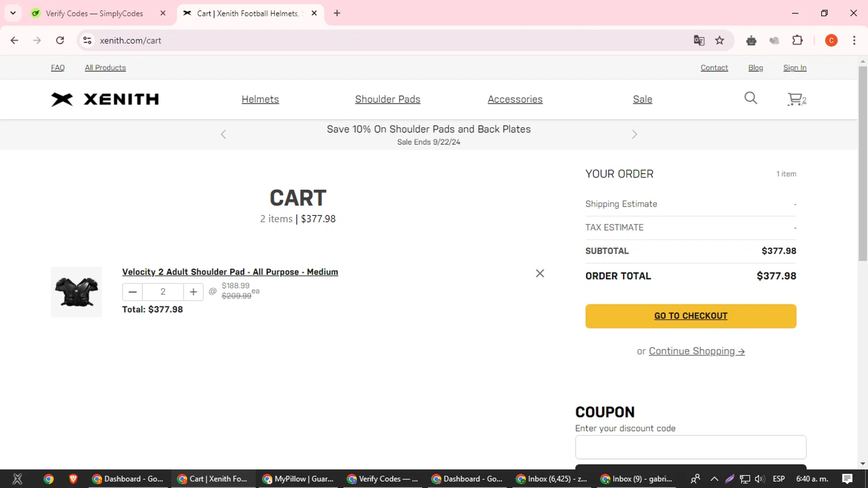Bookmark this page with the star icon
Image resolution: width=868 pixels, height=488 pixels.
[x=720, y=41]
